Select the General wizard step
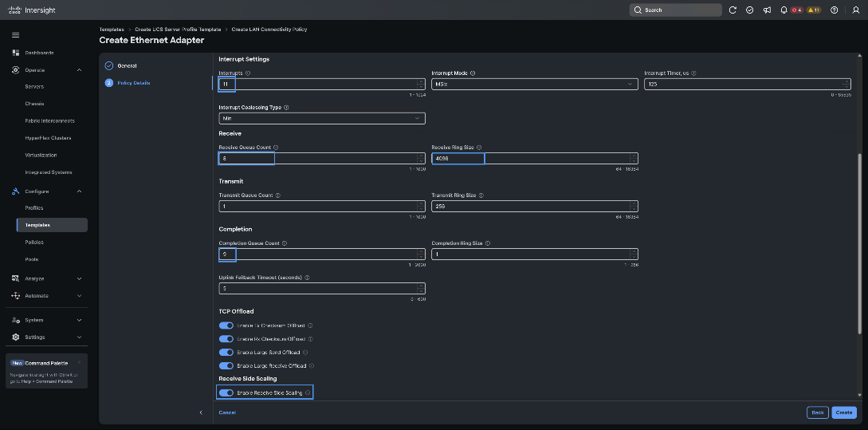 (127, 66)
